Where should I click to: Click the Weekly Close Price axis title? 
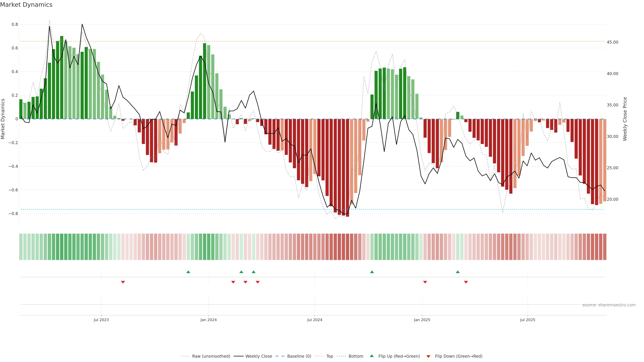click(x=625, y=119)
